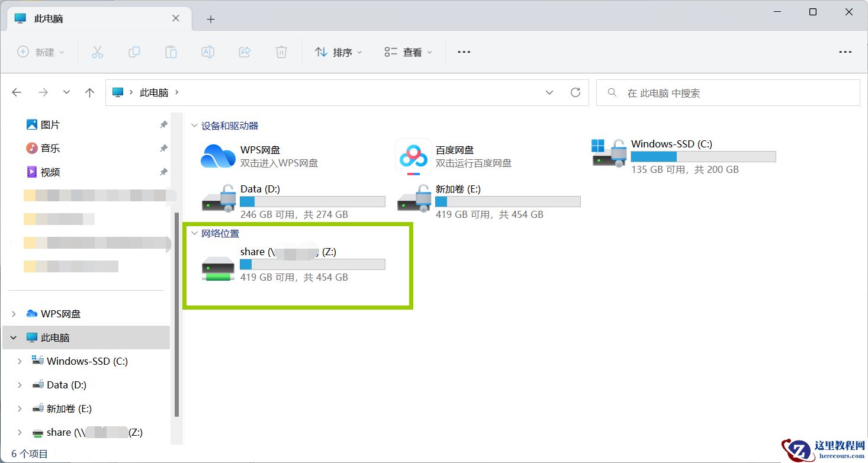Open a new tab with the plus button

210,18
